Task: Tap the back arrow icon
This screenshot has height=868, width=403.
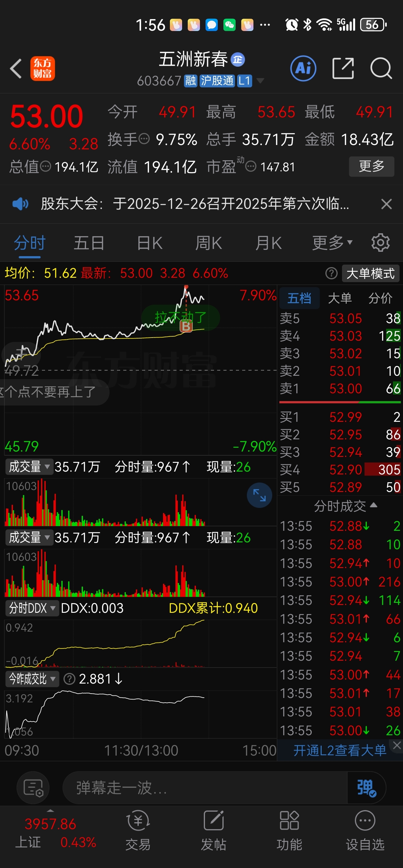Action: (x=16, y=68)
